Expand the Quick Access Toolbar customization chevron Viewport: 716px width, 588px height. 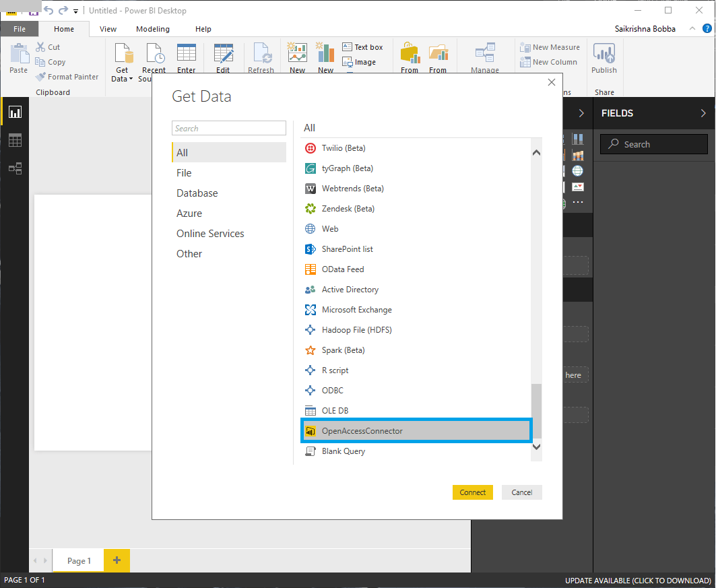tap(75, 11)
